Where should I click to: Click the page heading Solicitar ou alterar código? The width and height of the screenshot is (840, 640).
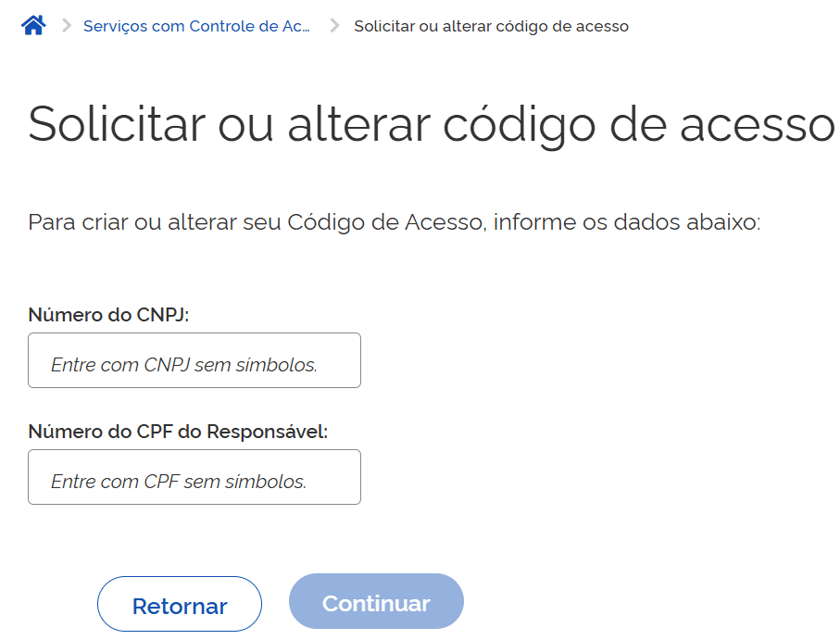[432, 123]
